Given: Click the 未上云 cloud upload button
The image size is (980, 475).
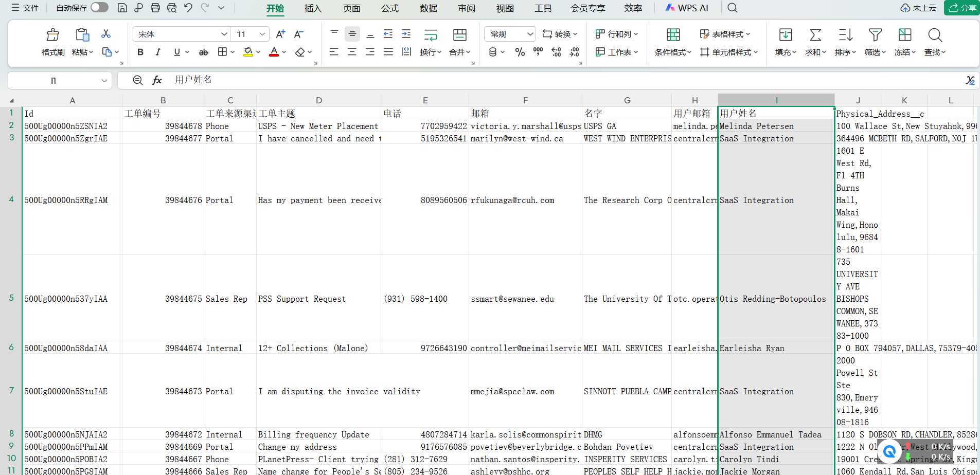Looking at the screenshot, I should click(918, 8).
